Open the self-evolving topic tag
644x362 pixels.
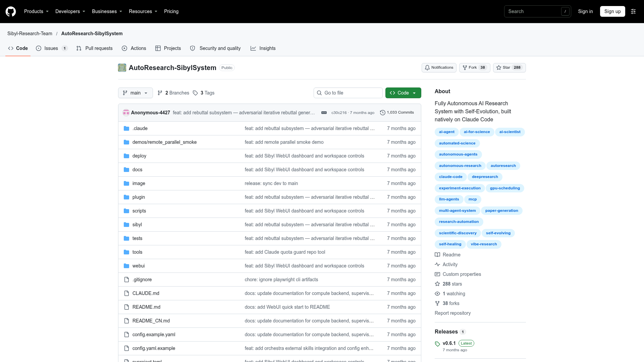(x=498, y=233)
